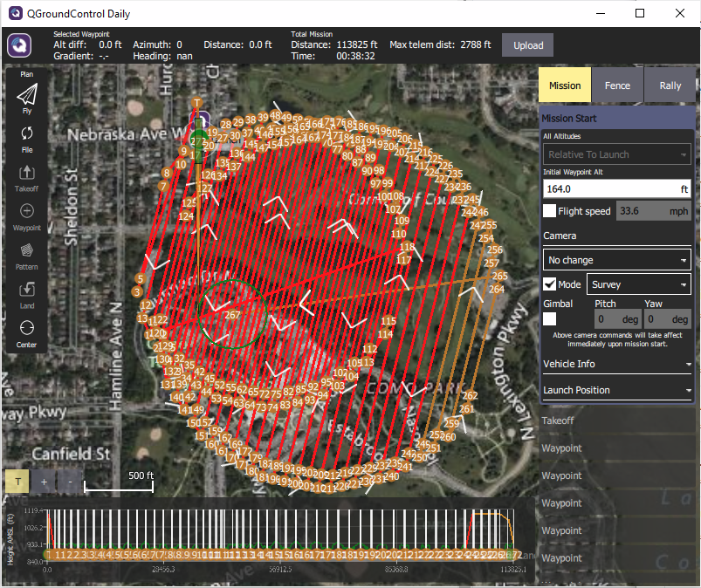Click the Flight speed value field

coord(654,211)
